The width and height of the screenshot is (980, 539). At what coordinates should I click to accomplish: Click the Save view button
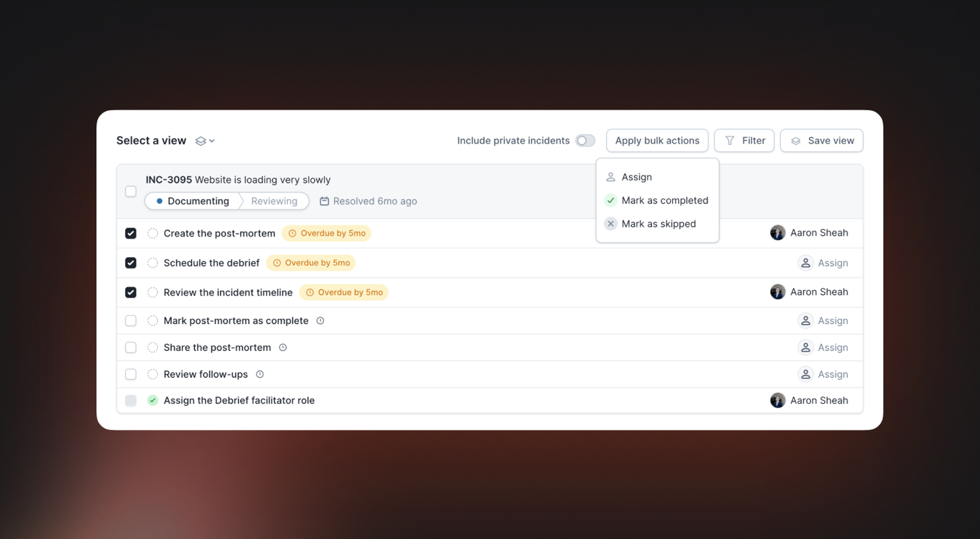pyautogui.click(x=821, y=141)
